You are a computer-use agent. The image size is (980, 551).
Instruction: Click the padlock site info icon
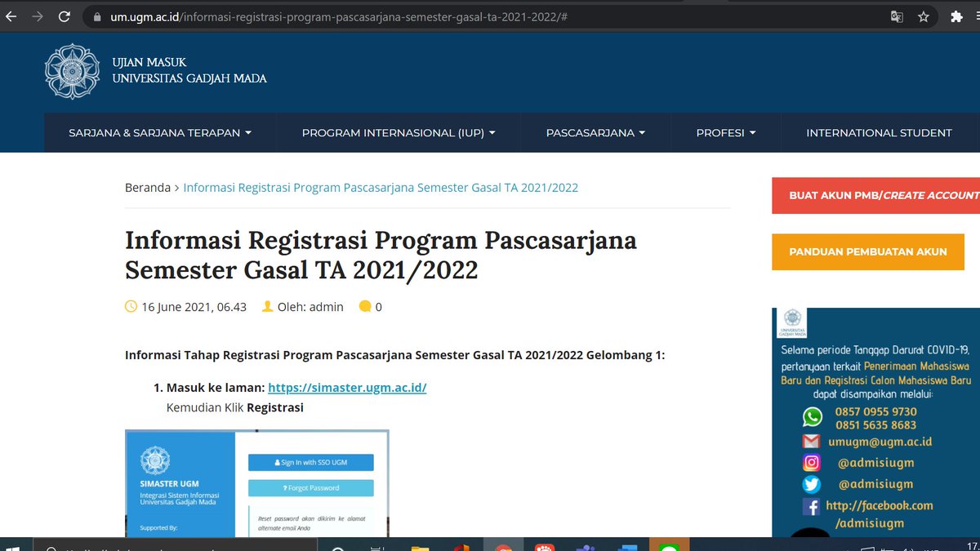(97, 16)
